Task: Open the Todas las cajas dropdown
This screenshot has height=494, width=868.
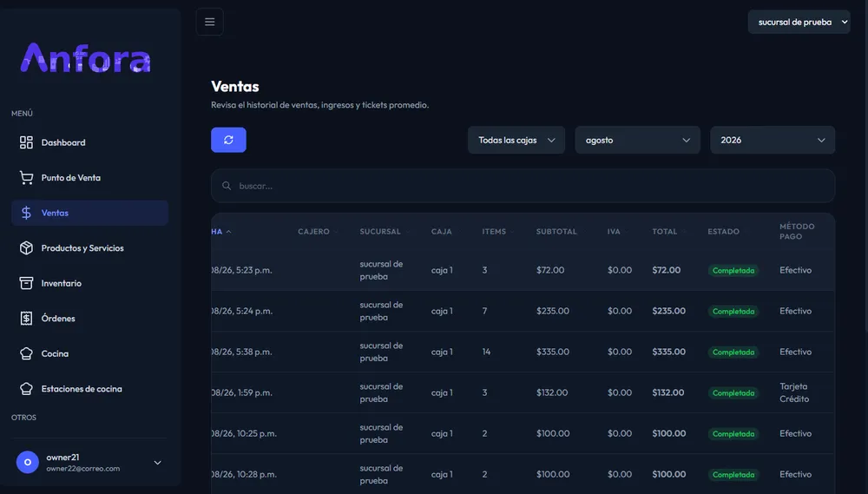Action: point(516,140)
